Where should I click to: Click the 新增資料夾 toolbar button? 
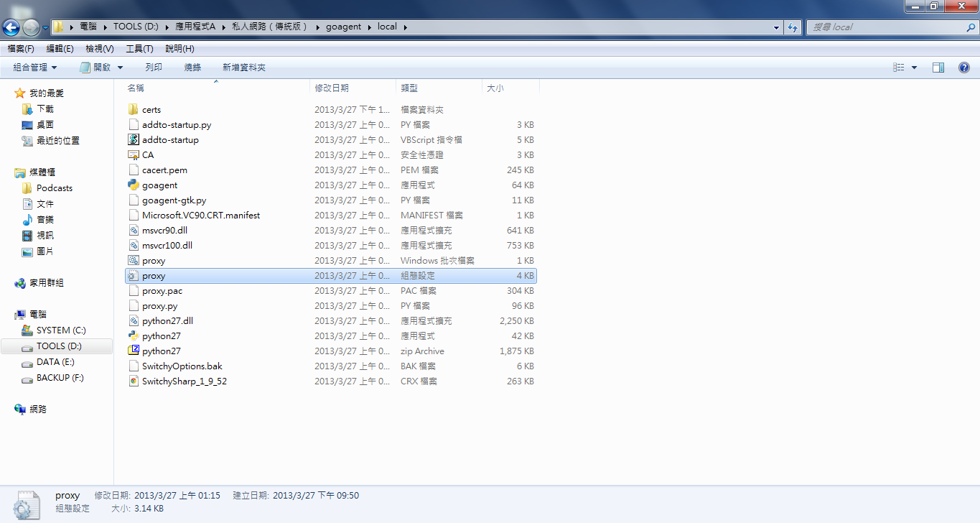click(x=244, y=68)
